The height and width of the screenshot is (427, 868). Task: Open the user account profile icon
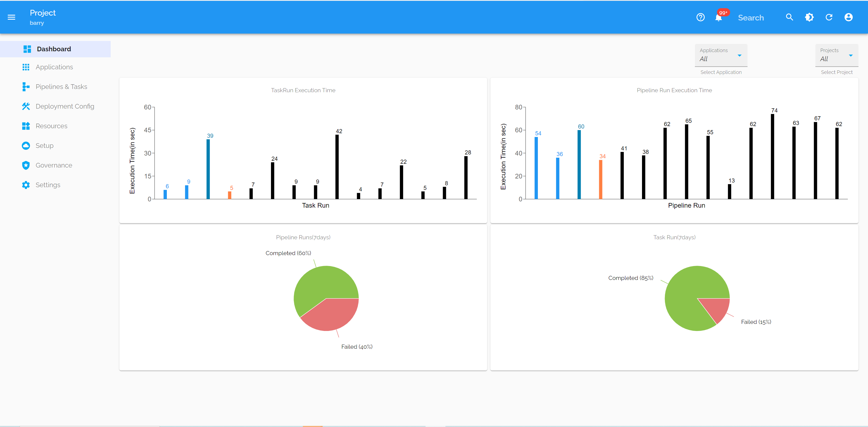[x=848, y=17]
